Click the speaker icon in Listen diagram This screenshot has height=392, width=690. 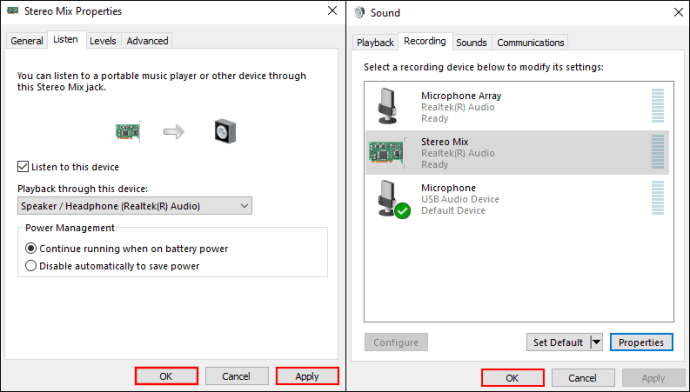tap(225, 131)
